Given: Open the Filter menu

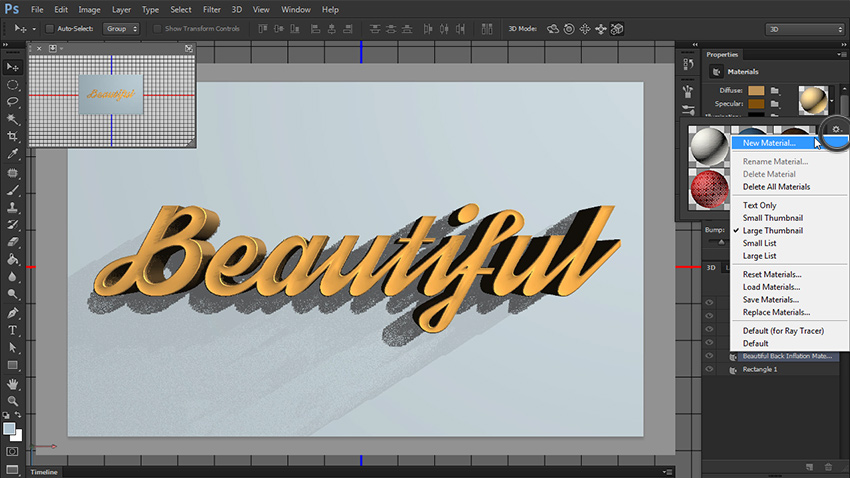Looking at the screenshot, I should pyautogui.click(x=211, y=9).
